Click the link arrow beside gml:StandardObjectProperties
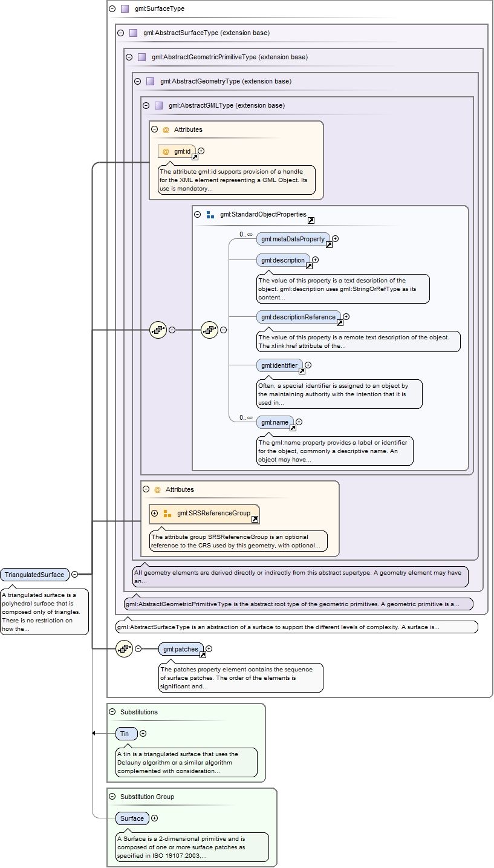The image size is (494, 868). (x=311, y=220)
